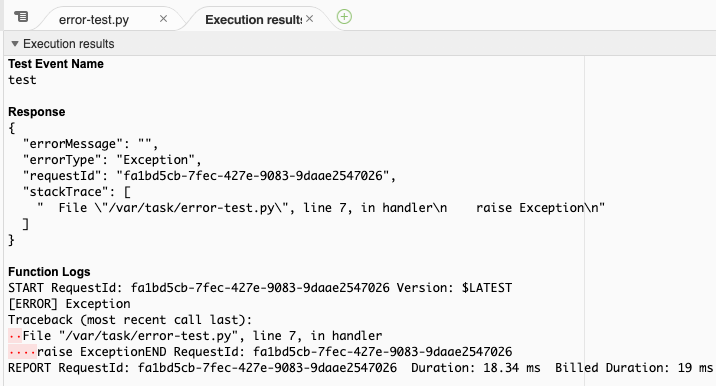Click the Traceback most recent call line
The width and height of the screenshot is (716, 386).
(130, 320)
